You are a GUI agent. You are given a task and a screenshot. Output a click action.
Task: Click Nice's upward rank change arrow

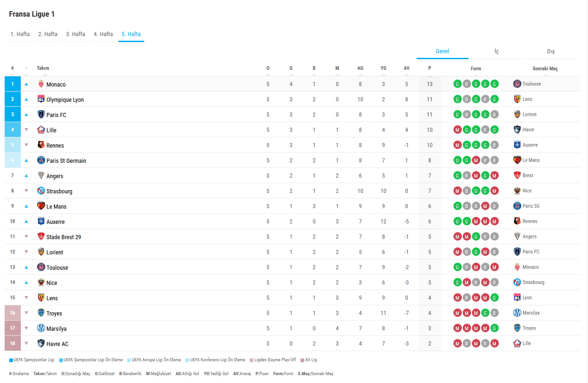pyautogui.click(x=26, y=283)
